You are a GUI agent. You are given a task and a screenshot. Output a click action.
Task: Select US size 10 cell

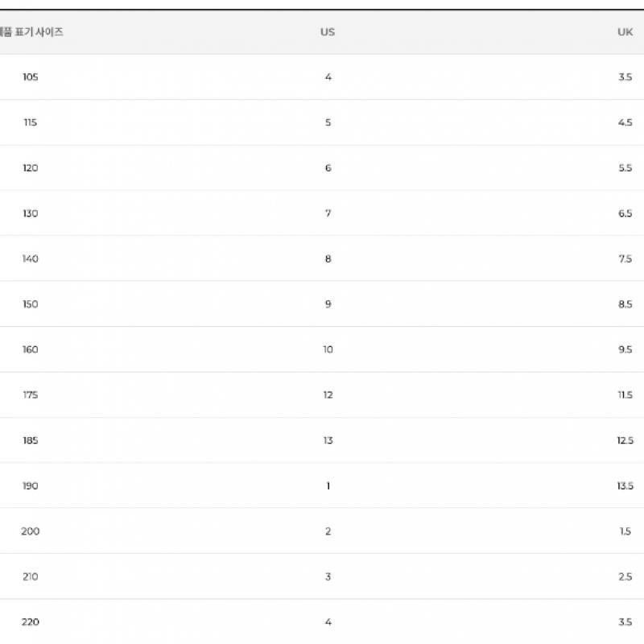[x=328, y=349]
